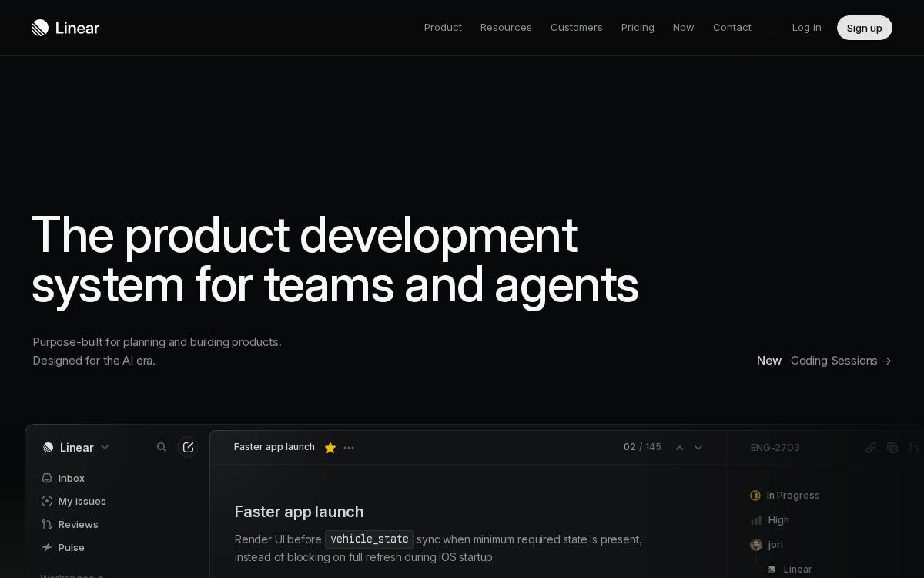Open the Pricing page
Screen dimensions: 924x578
[x=638, y=28]
